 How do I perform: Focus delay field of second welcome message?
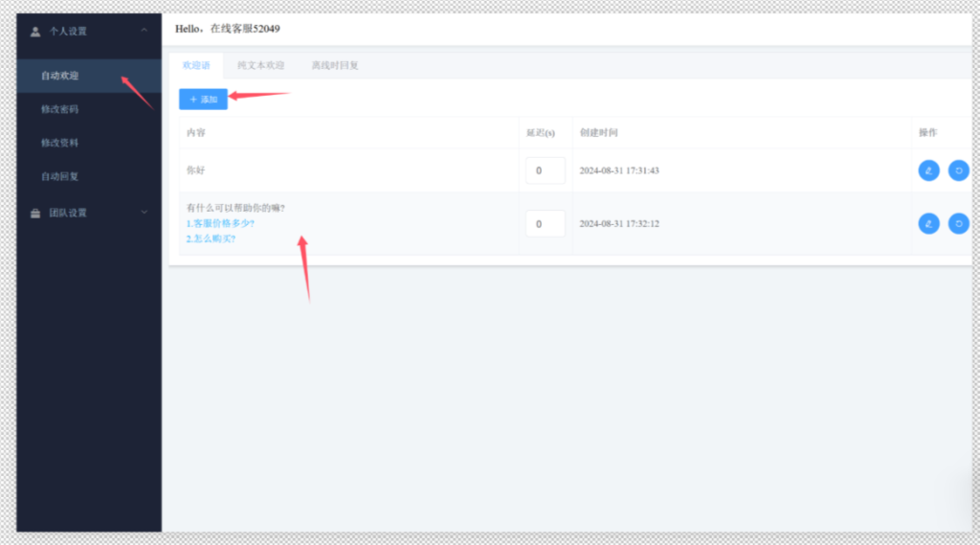[545, 223]
